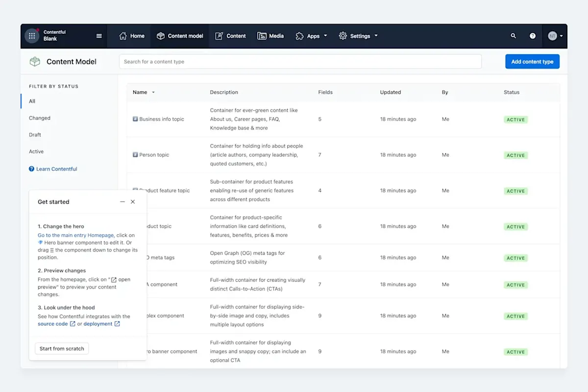Open the Media section

[x=270, y=36]
